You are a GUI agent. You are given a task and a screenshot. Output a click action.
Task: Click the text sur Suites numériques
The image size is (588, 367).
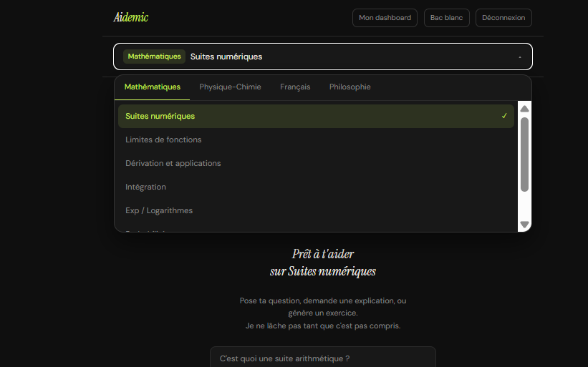323,271
